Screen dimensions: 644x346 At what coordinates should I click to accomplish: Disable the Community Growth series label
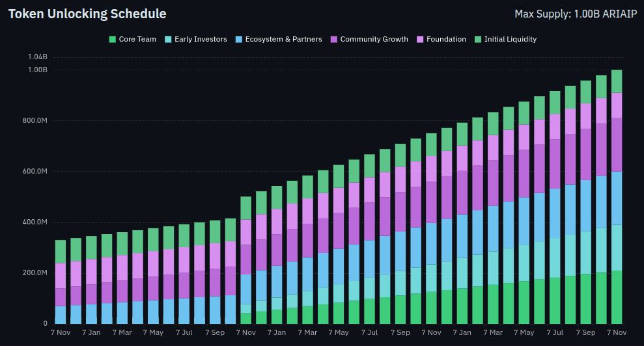374,40
